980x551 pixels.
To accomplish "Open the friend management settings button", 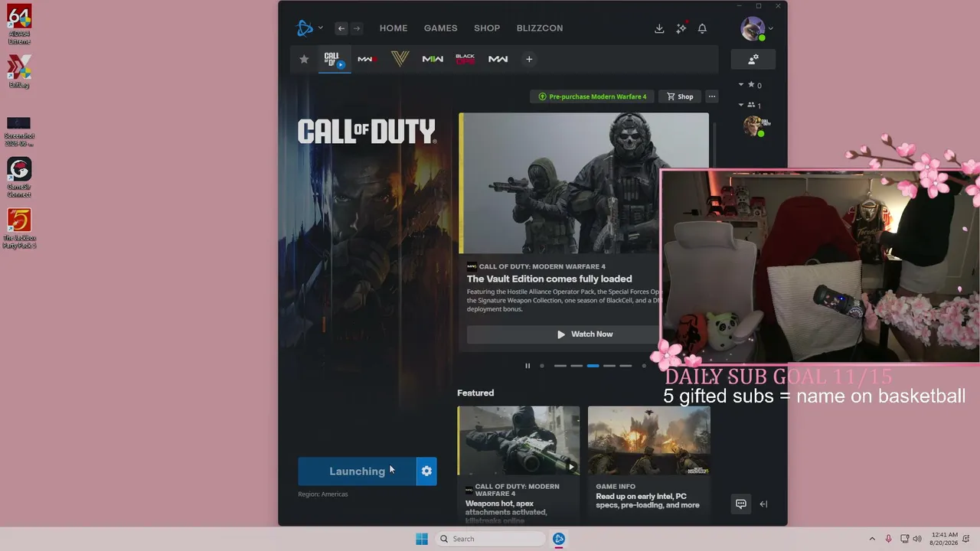I will 753,59.
